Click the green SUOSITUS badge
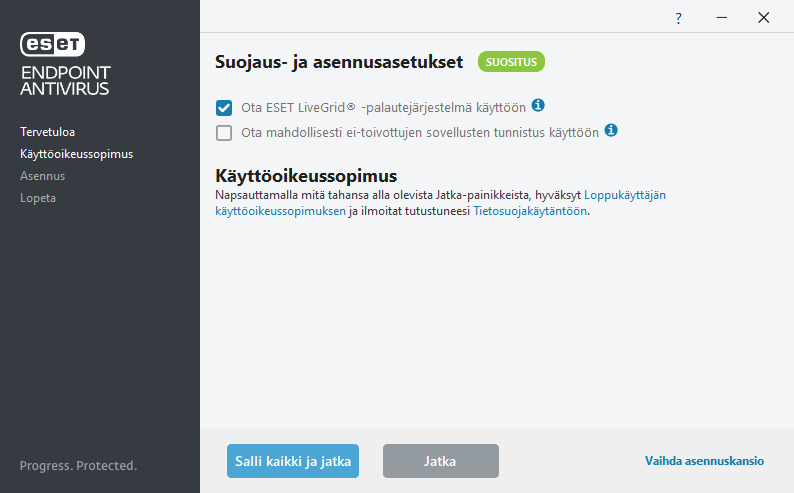The height and width of the screenshot is (493, 794). [x=511, y=62]
